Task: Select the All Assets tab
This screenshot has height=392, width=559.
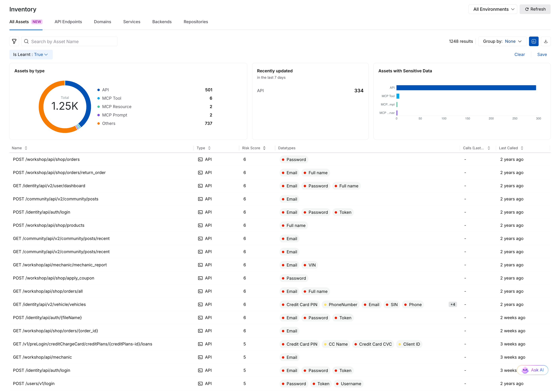Action: click(26, 22)
